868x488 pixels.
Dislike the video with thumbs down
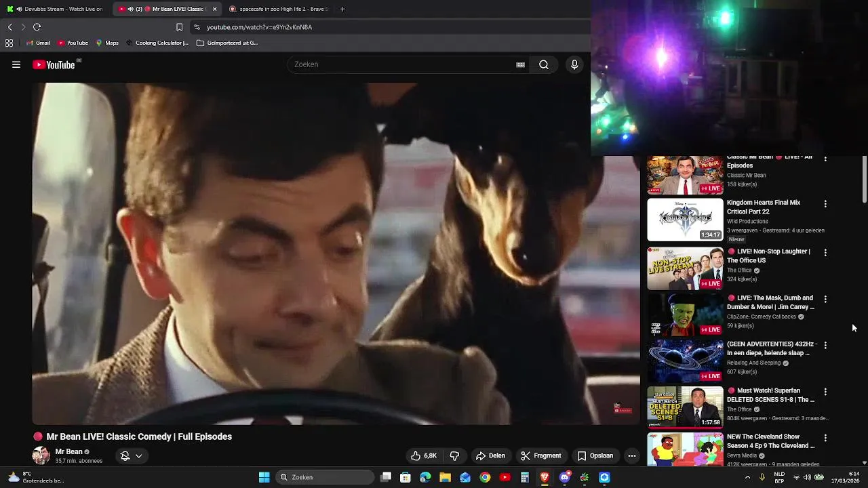pyautogui.click(x=454, y=455)
